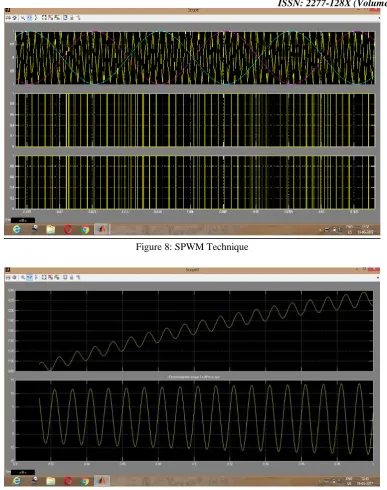The image size is (387, 490).
Task: Click the bottom PWM pulse plot in Scope
Action: pyautogui.click(x=195, y=182)
